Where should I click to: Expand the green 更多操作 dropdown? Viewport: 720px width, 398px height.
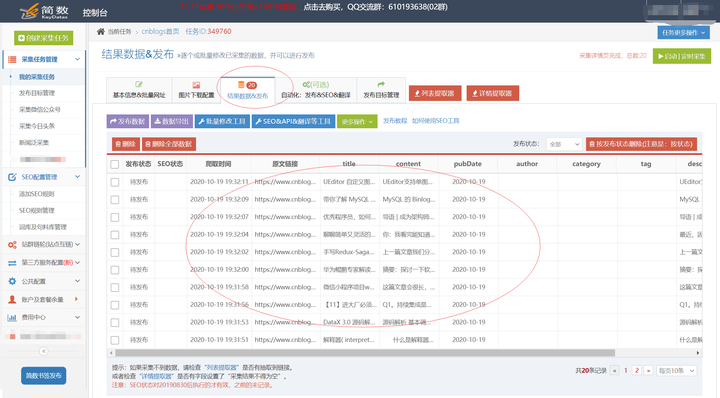357,122
